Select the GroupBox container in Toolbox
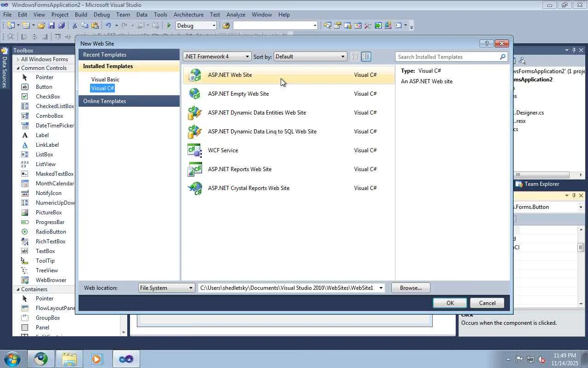Image resolution: width=588 pixels, height=368 pixels. tap(48, 318)
